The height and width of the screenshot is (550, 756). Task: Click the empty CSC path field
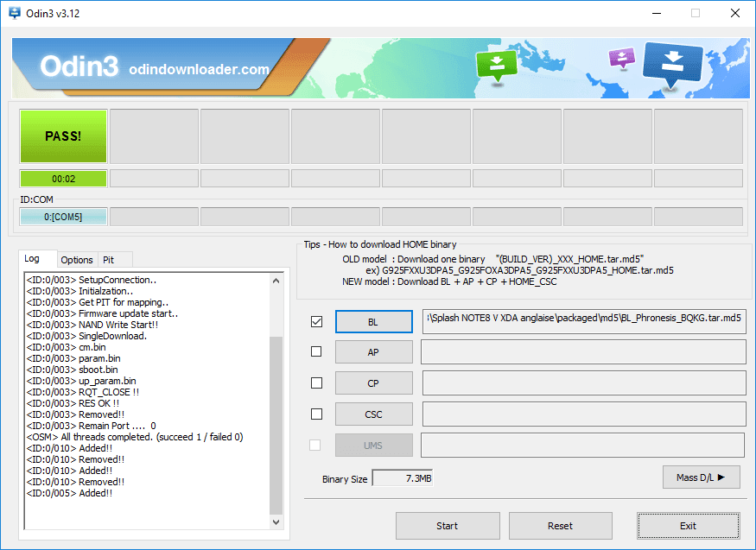point(584,414)
